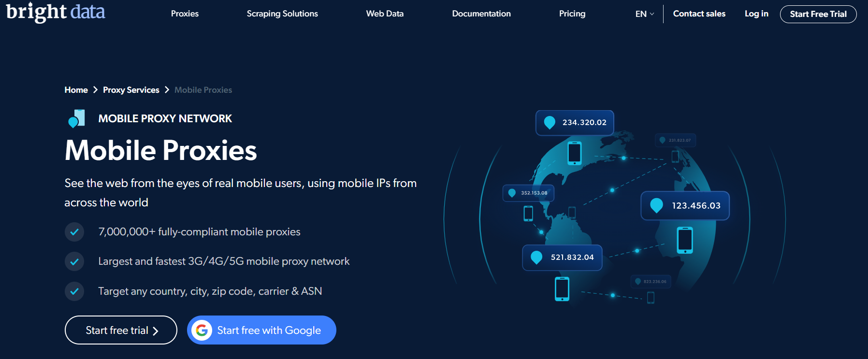Click the Start Free Trial header button
The image size is (868, 359).
click(x=818, y=14)
